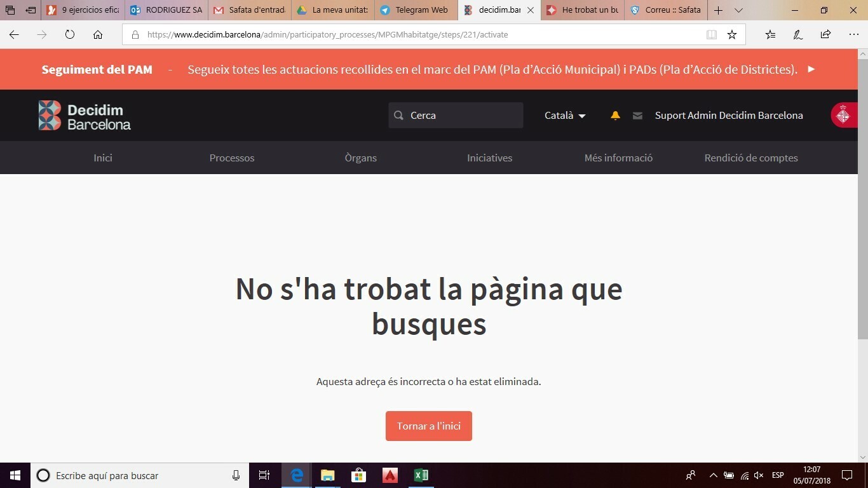Expand the Català language dropdown
This screenshot has height=488, width=868.
[x=565, y=116]
